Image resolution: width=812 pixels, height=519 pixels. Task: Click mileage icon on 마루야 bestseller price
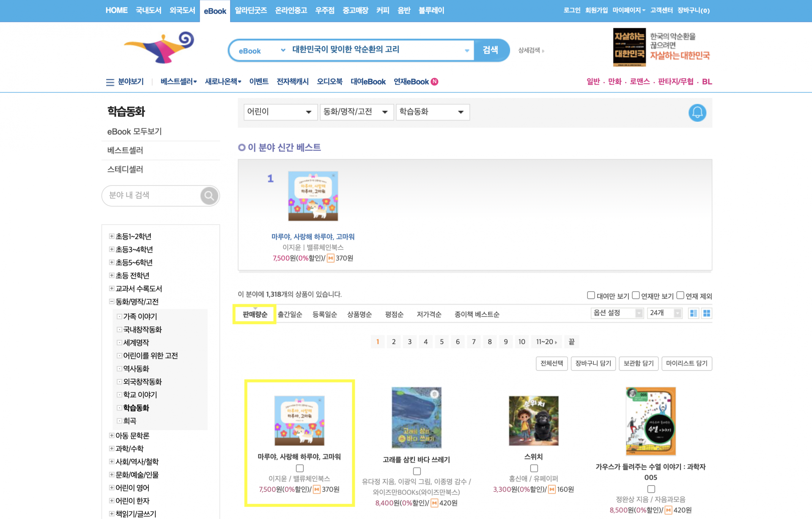tap(331, 258)
